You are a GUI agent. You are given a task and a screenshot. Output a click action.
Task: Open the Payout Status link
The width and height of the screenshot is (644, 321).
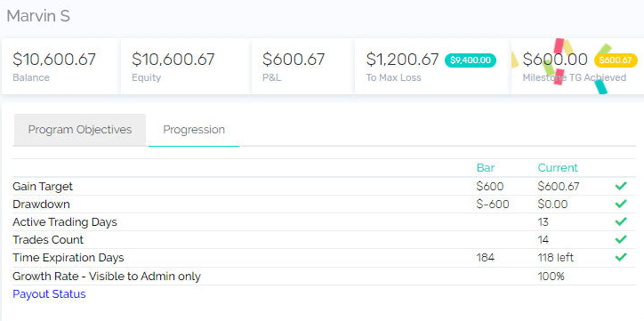tap(49, 294)
